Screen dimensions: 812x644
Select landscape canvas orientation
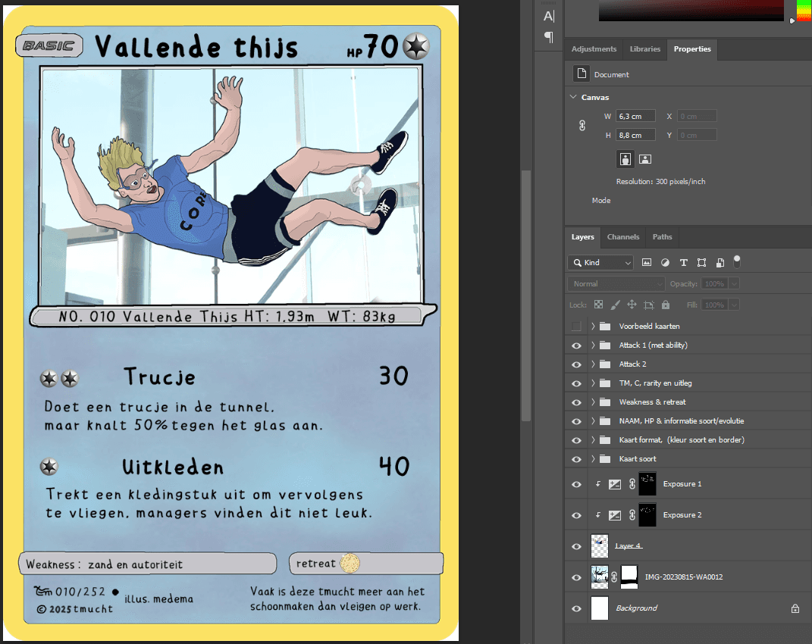tap(645, 159)
